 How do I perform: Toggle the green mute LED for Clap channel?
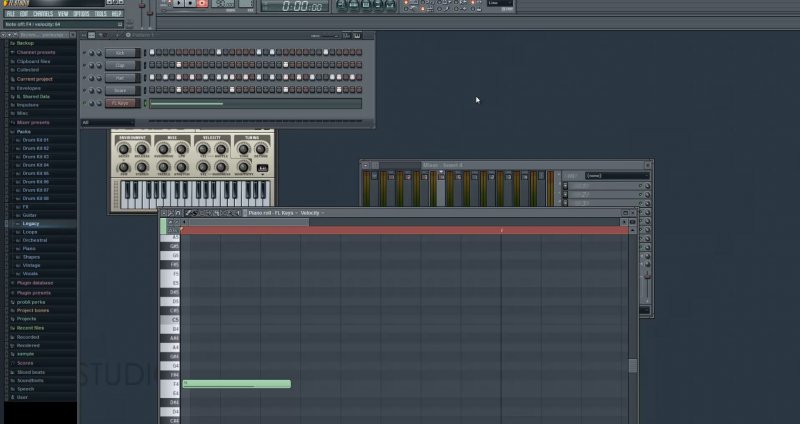(x=84, y=65)
